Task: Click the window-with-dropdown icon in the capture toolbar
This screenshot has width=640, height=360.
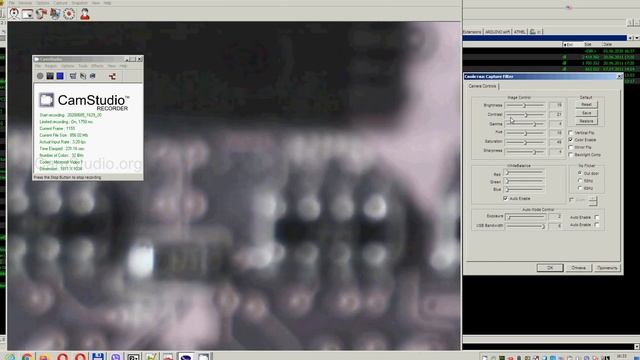Action: [27, 14]
